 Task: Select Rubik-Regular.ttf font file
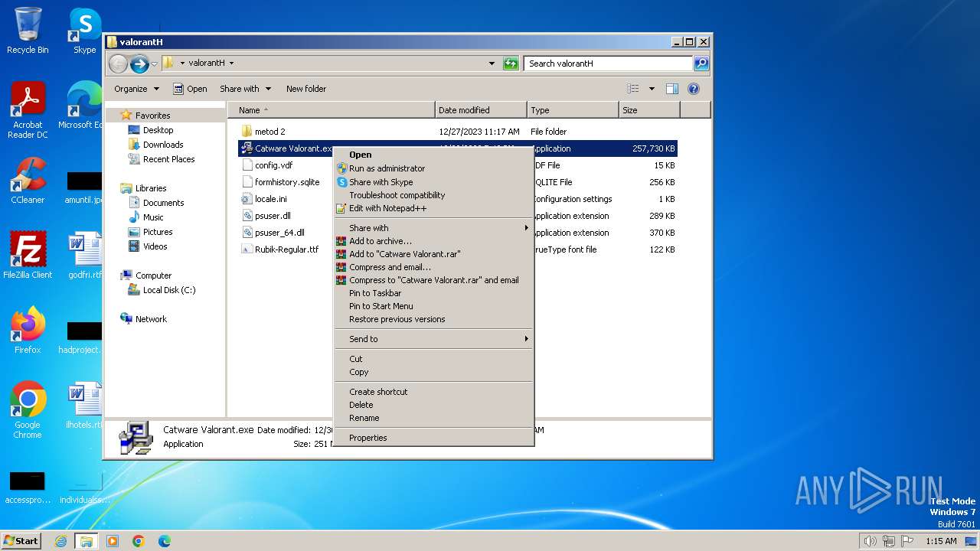point(286,249)
